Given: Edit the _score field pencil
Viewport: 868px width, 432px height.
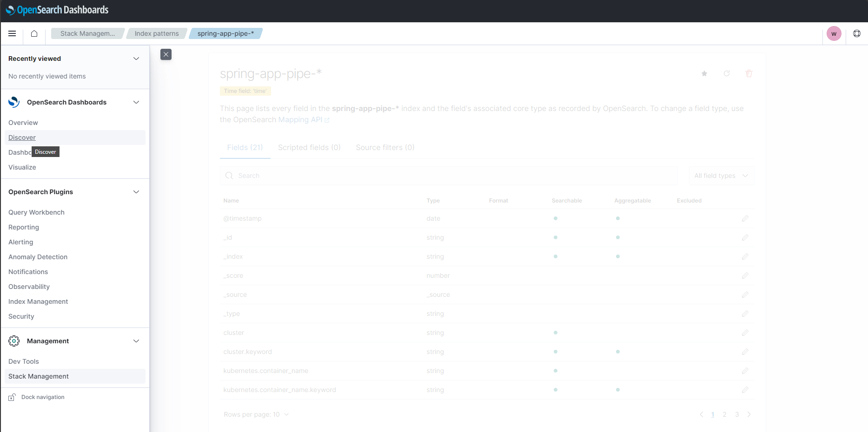Looking at the screenshot, I should tap(745, 275).
